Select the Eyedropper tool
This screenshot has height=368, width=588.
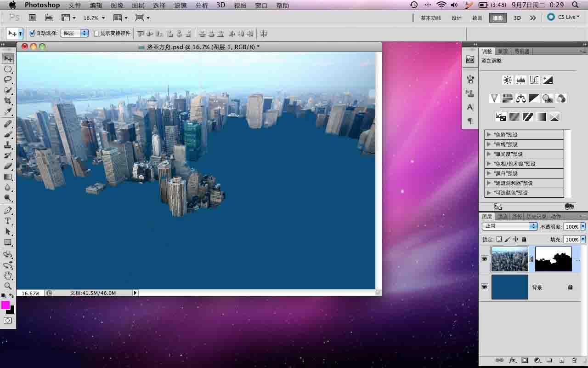point(8,111)
